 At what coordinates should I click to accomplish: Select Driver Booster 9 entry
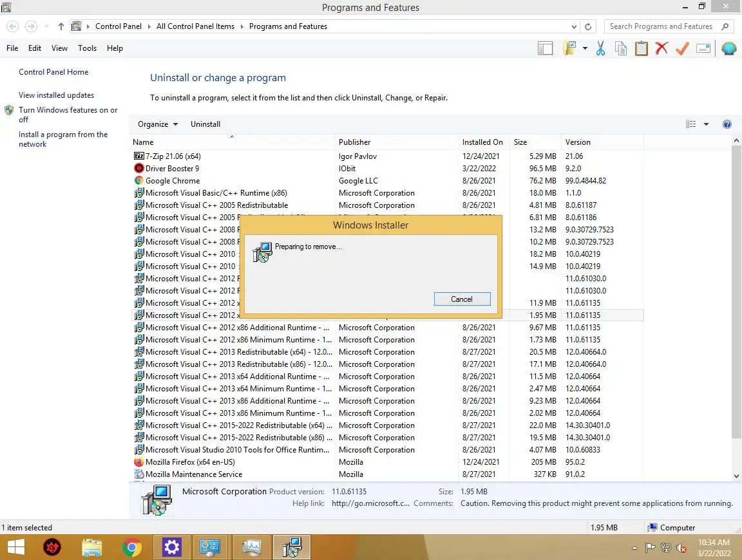[386, 169]
